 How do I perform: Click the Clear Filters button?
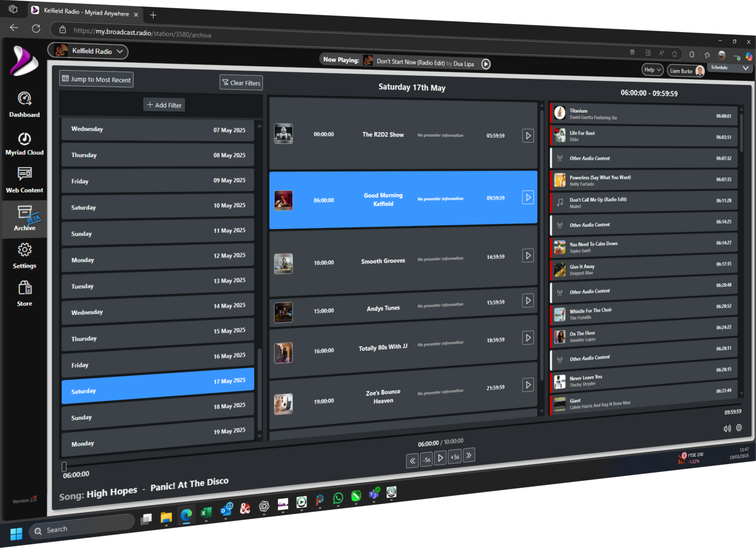coord(241,83)
